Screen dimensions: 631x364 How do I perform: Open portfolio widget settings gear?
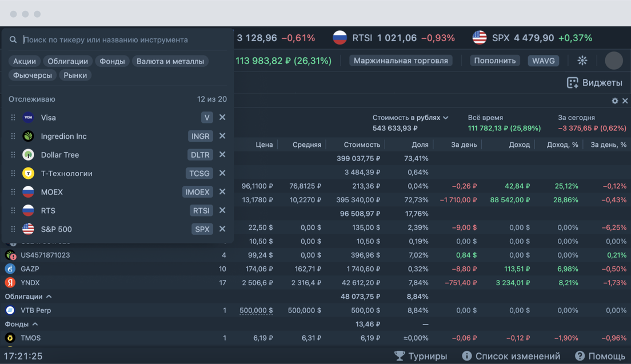click(615, 101)
